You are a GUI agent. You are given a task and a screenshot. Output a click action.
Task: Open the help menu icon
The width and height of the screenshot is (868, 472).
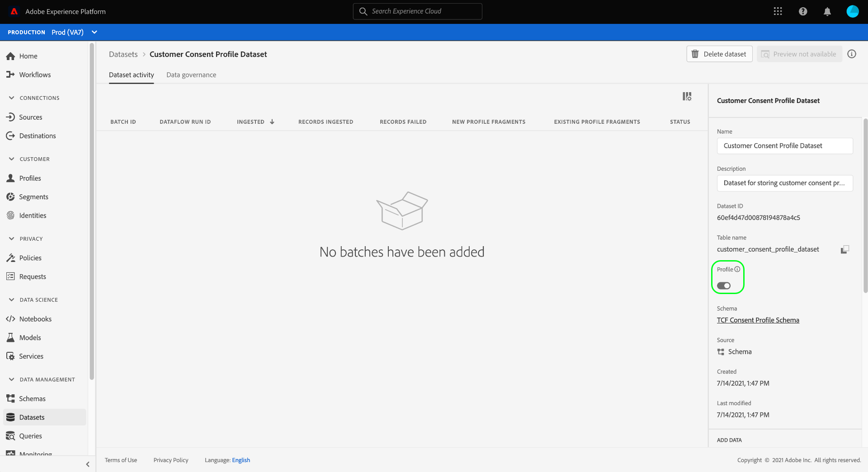[x=803, y=11]
